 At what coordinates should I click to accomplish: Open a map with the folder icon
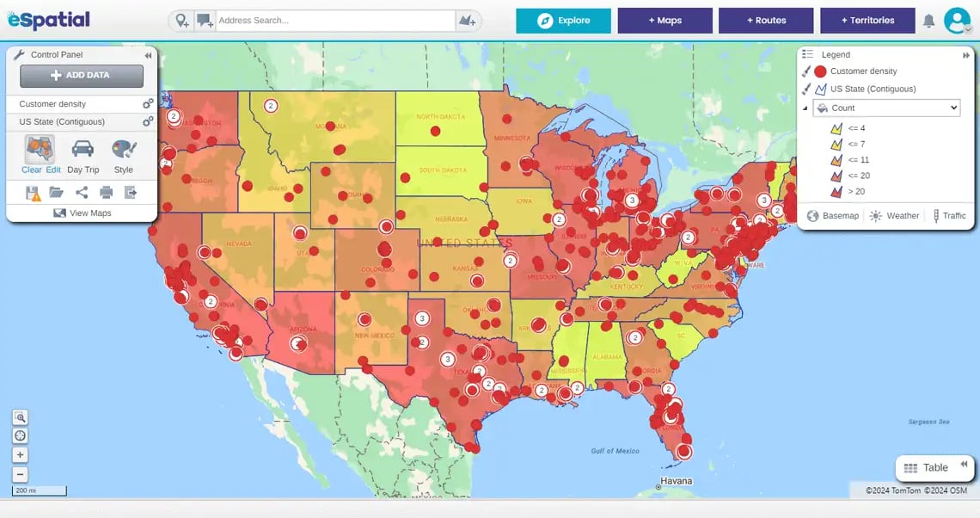(x=56, y=193)
